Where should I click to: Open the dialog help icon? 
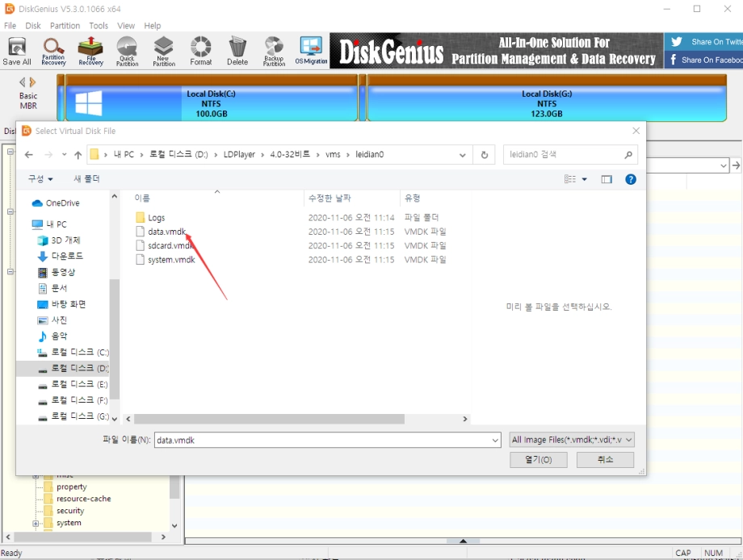[631, 179]
